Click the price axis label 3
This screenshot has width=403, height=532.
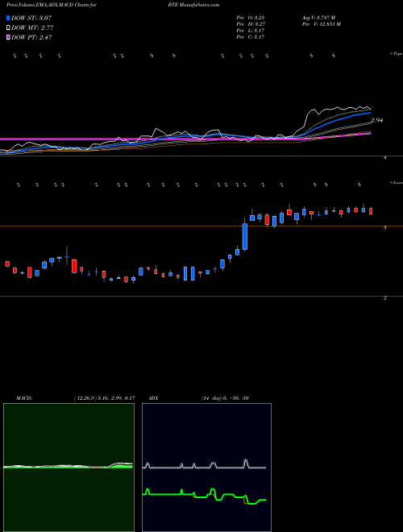tap(385, 227)
